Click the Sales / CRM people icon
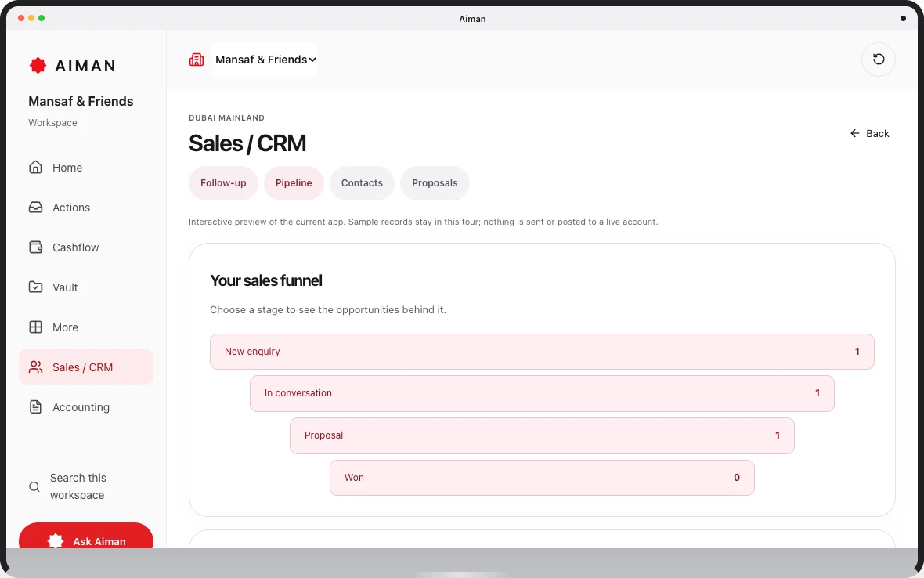This screenshot has height=578, width=924. coord(35,367)
